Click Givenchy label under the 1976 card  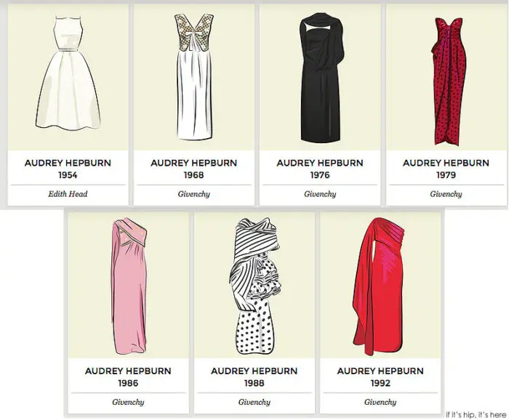click(x=320, y=194)
